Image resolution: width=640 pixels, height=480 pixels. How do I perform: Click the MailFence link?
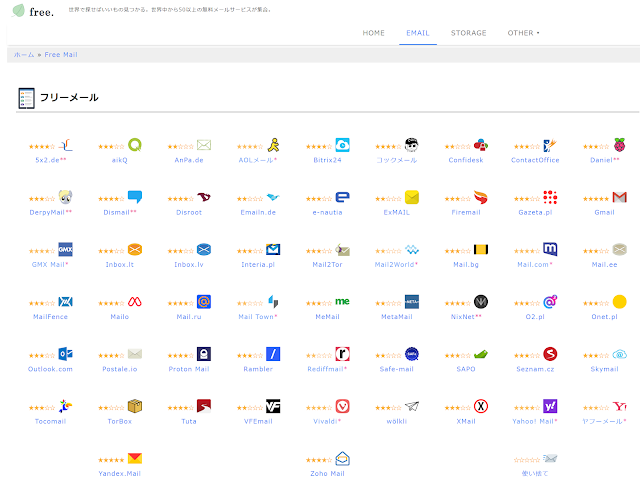pyautogui.click(x=50, y=317)
